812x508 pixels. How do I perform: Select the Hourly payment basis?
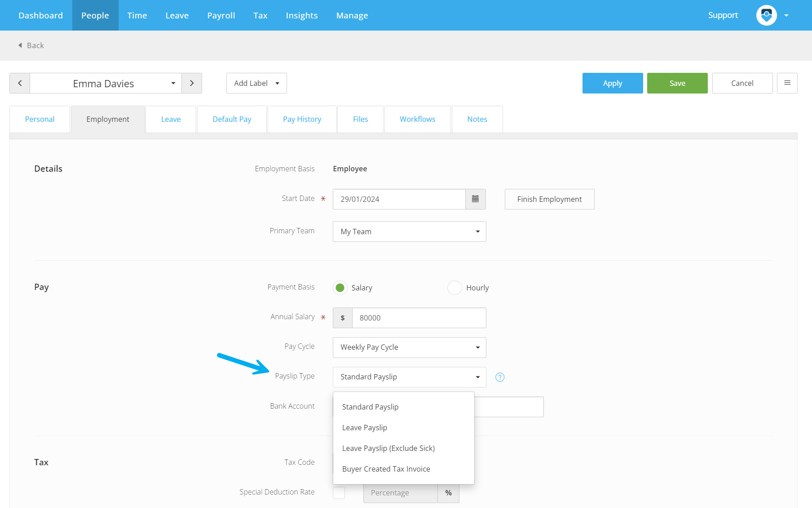(455, 288)
